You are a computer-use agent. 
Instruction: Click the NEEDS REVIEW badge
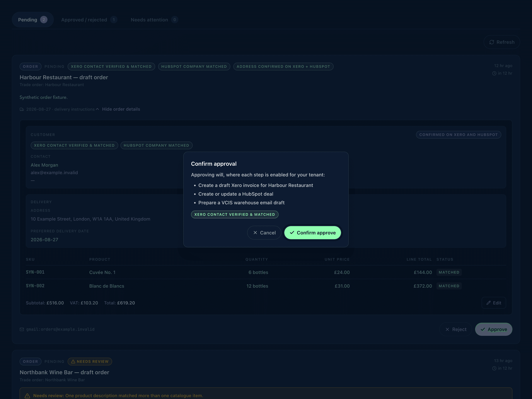[90, 362]
